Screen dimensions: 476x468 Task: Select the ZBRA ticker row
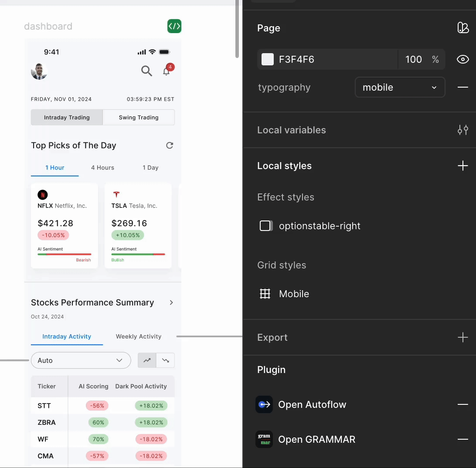102,423
